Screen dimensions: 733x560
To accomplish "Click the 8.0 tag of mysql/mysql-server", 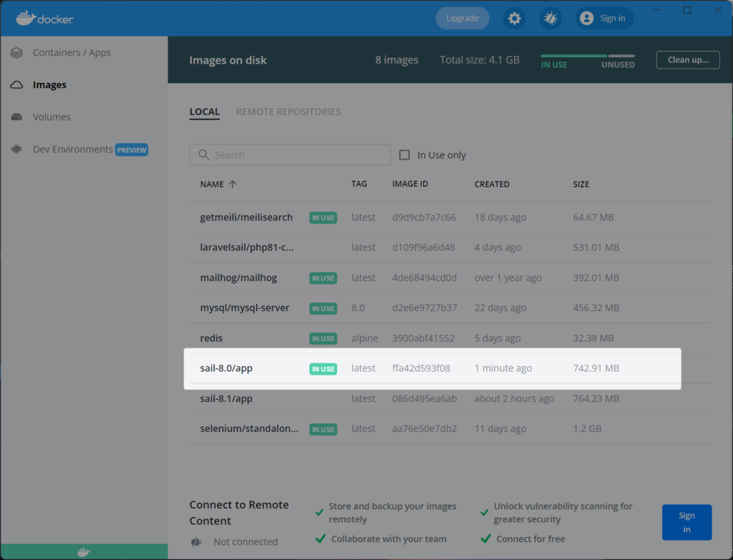I will [358, 308].
